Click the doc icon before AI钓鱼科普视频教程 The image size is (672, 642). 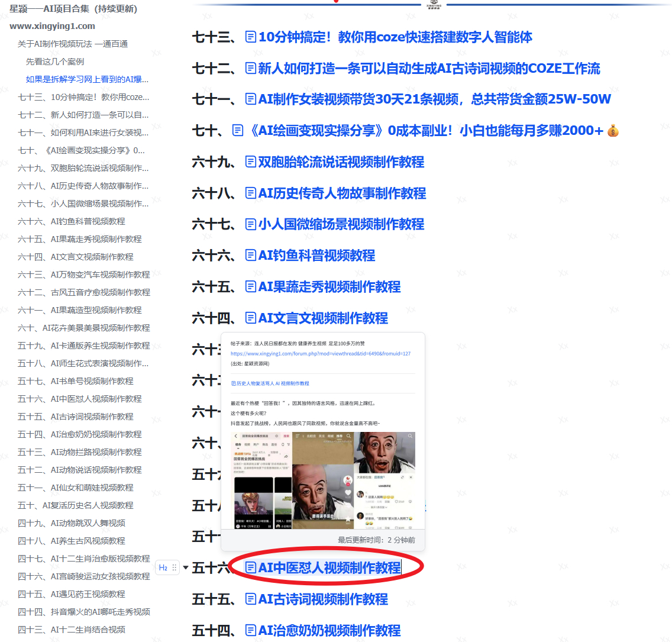pos(250,256)
